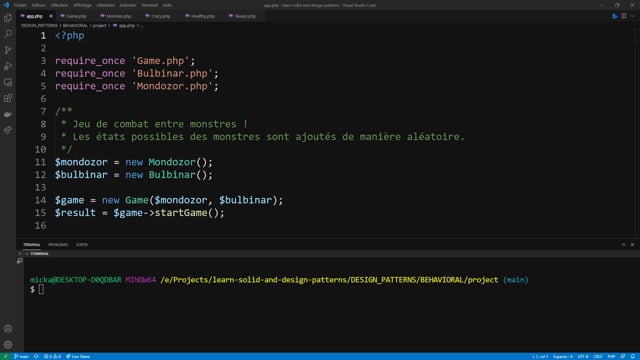Viewport: 640px width, 360px height.
Task: Open the Source Control view
Action: point(8,50)
